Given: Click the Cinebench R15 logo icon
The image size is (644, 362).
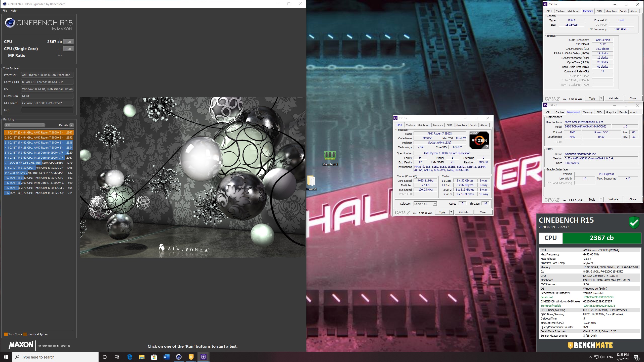Looking at the screenshot, I should coord(10,23).
